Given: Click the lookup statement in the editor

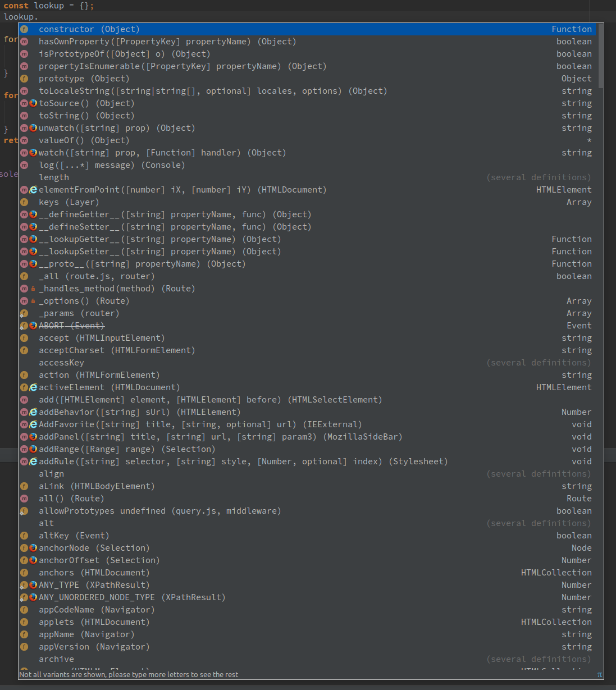Looking at the screenshot, I should [x=21, y=17].
